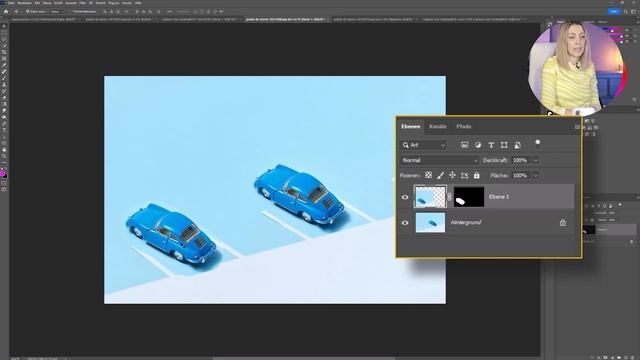Select the Lasso tool
Viewport: 640px width, 360px height.
[x=4, y=39]
